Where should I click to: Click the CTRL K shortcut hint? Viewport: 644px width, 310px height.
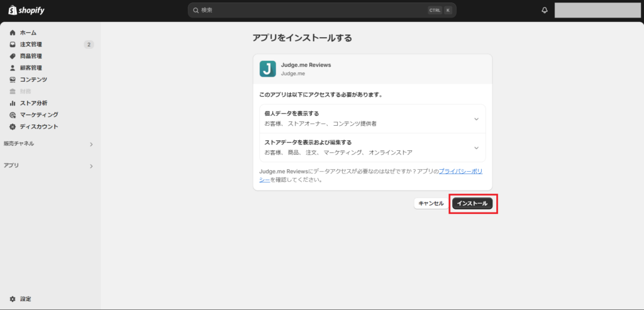[x=440, y=10]
